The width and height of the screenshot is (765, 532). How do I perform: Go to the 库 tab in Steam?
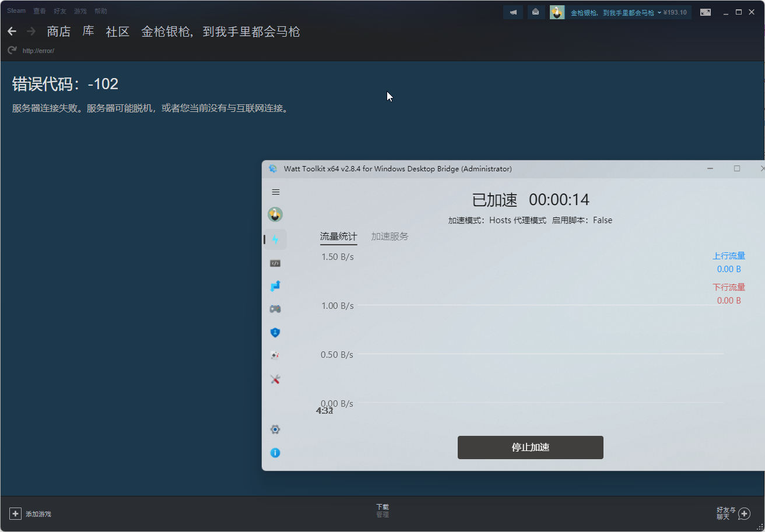pyautogui.click(x=88, y=31)
